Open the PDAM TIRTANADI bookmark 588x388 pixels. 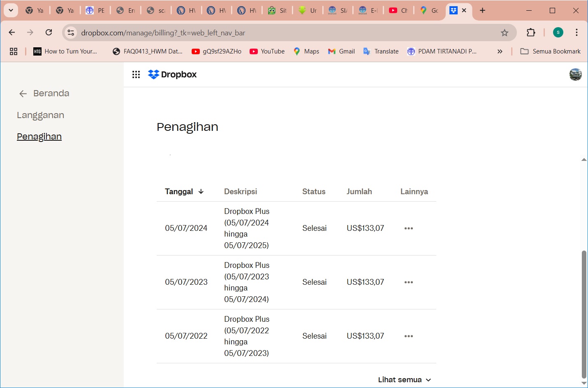point(442,51)
